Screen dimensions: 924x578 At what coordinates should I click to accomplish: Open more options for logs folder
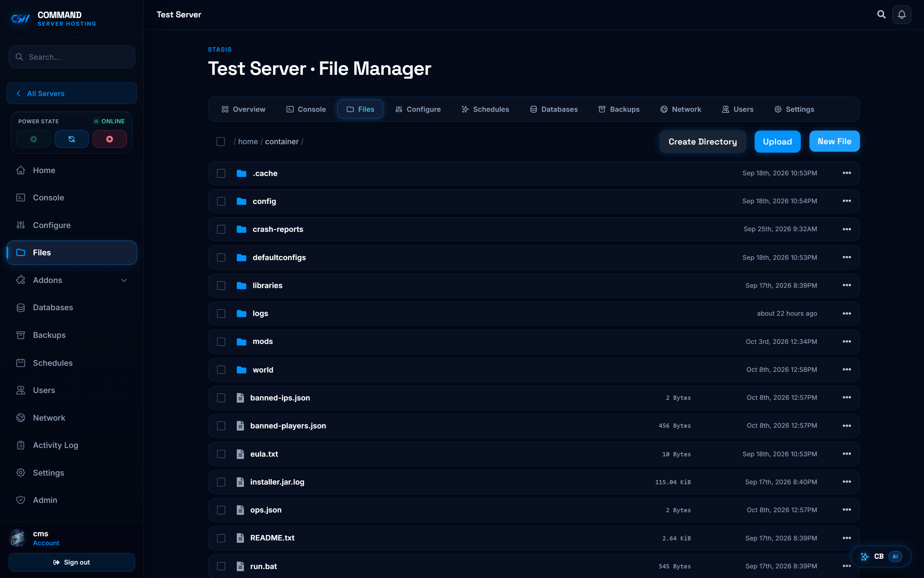tap(846, 313)
